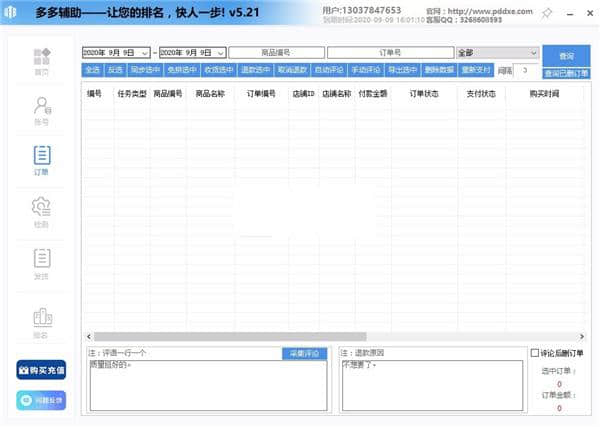Expand the start date dropdown
Screen dimensions: 600x427
146,53
